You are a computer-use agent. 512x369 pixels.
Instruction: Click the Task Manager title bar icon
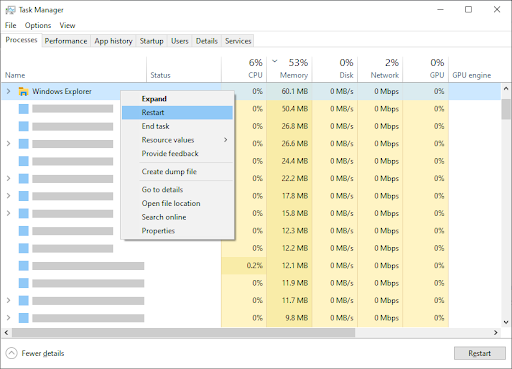point(10,10)
